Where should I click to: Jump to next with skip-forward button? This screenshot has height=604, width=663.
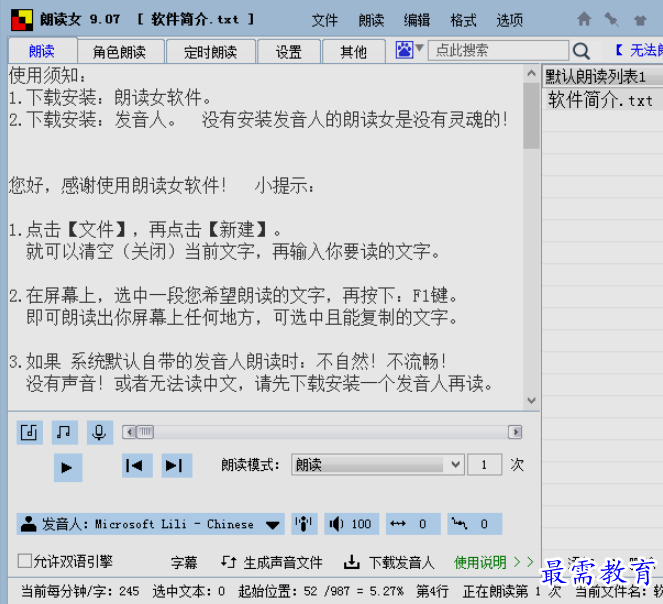click(177, 466)
